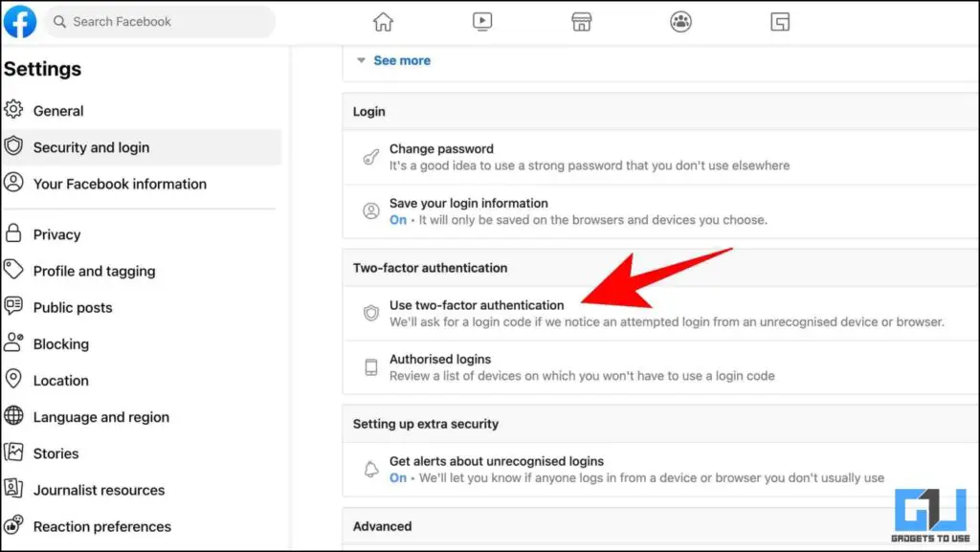Select Security and login in sidebar
The width and height of the screenshot is (980, 552).
coord(142,147)
